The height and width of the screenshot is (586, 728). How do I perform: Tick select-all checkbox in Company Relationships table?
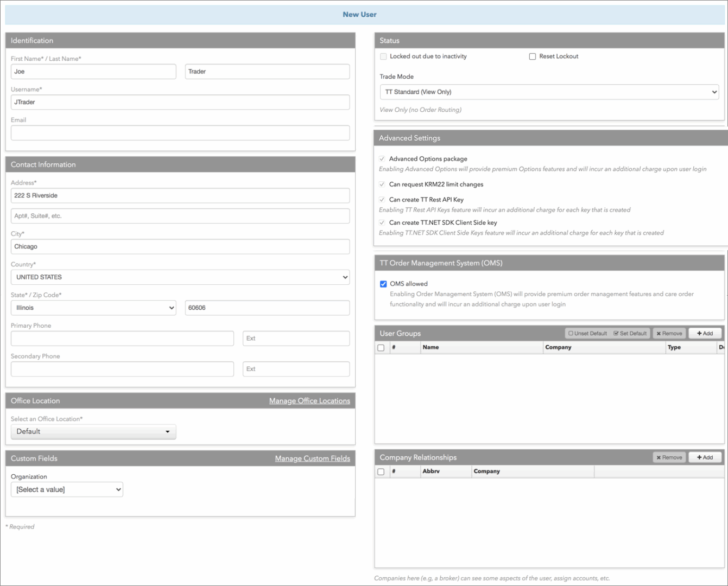click(x=381, y=472)
